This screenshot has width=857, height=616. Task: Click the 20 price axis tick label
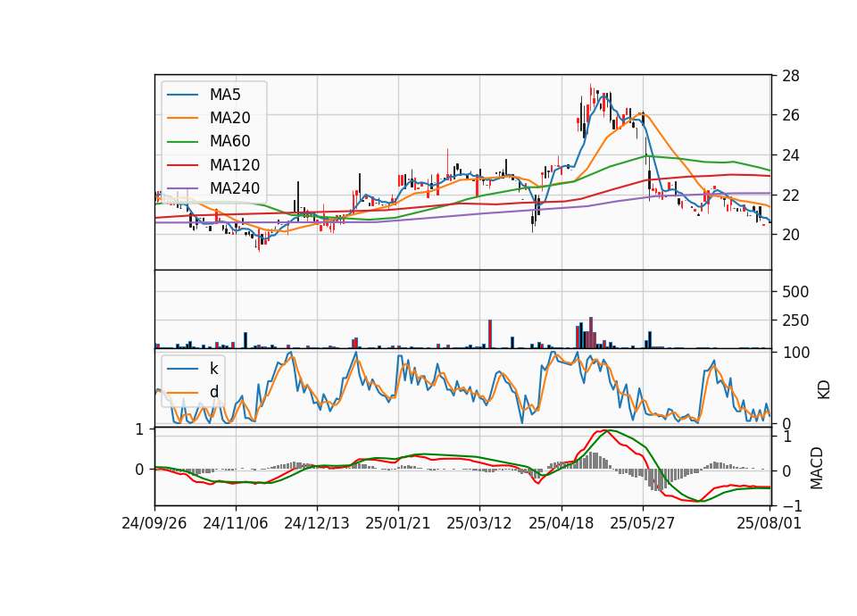click(x=790, y=235)
